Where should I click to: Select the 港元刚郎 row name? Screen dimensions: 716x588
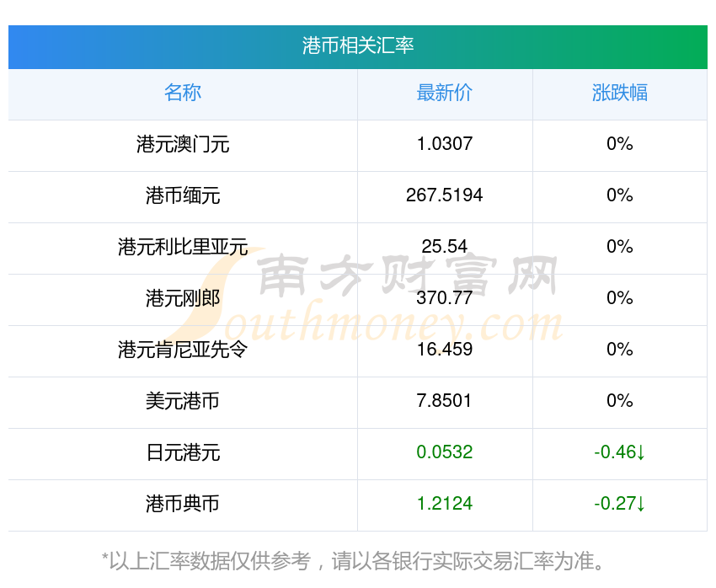[x=183, y=298]
